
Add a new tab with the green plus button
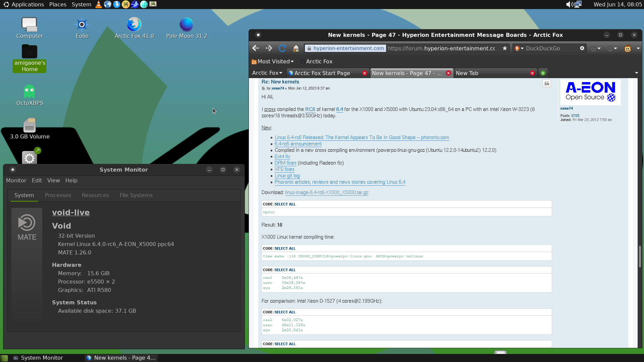[x=543, y=73]
